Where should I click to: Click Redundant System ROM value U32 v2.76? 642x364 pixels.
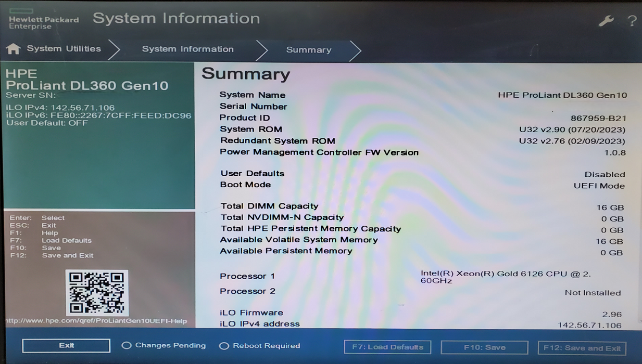(x=572, y=141)
